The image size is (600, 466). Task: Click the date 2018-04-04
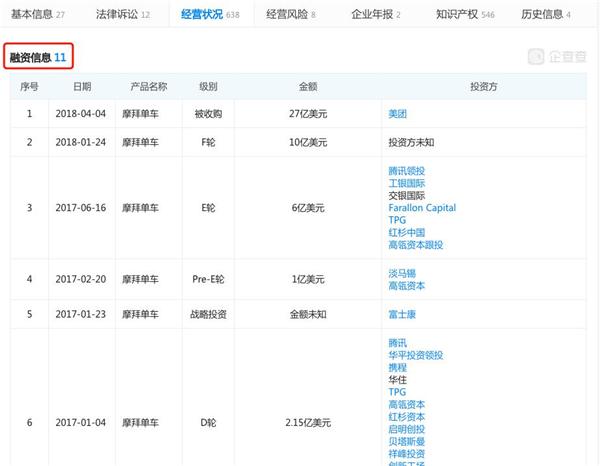[81, 114]
